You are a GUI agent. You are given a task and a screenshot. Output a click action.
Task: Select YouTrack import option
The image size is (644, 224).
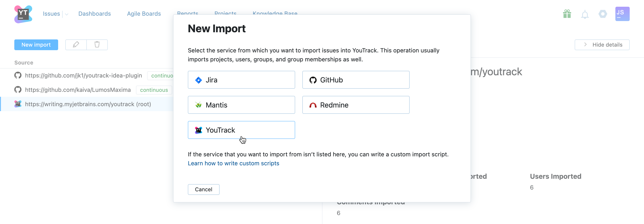coord(241,130)
